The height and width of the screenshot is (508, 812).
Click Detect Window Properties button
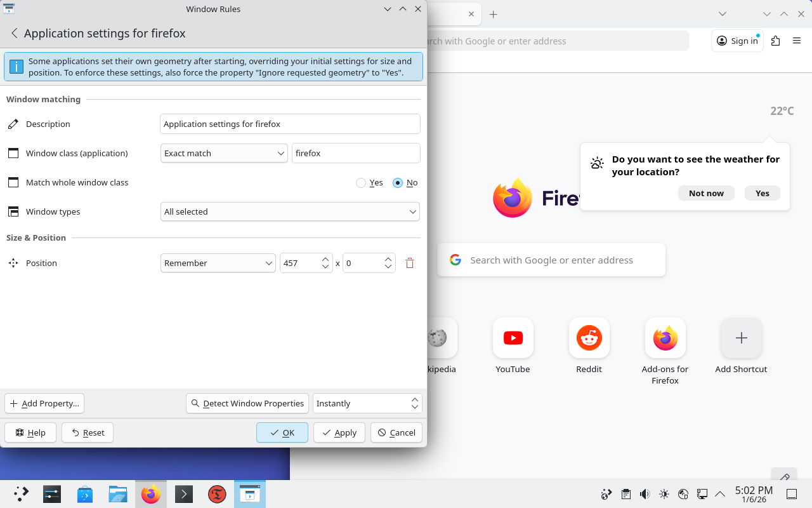(247, 403)
